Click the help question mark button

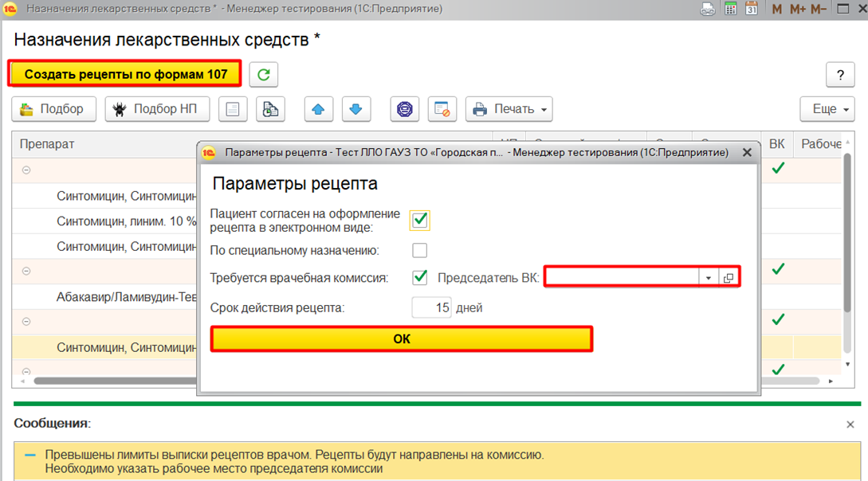pos(840,75)
